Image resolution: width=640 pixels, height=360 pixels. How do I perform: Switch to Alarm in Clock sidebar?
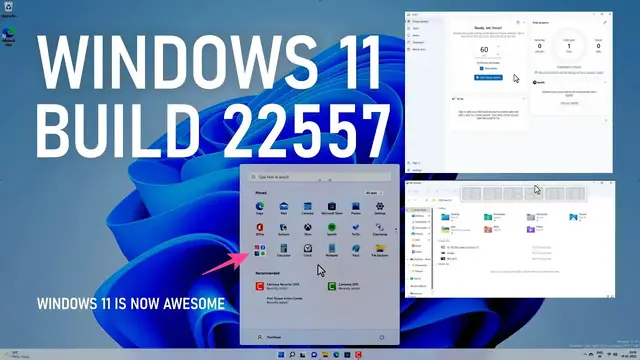click(x=415, y=36)
